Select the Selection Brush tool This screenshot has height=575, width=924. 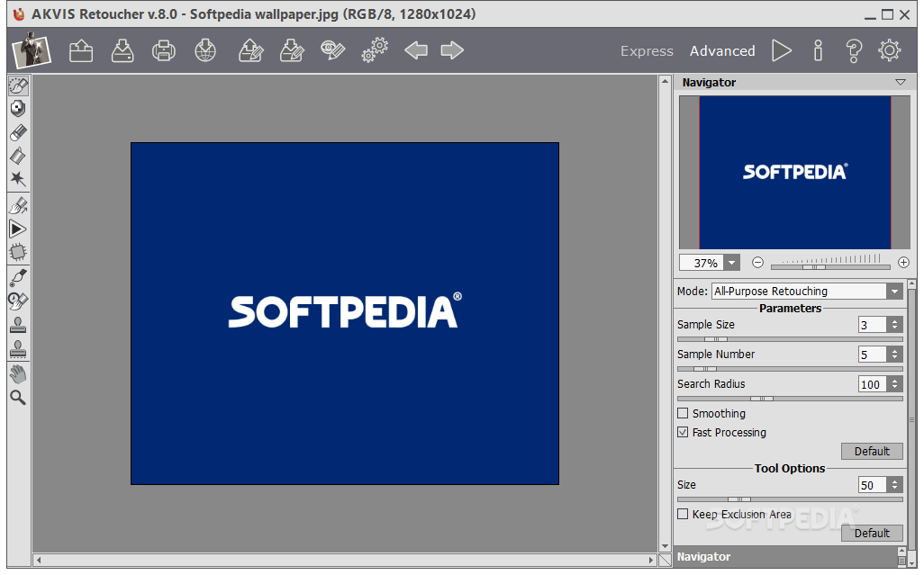point(18,85)
